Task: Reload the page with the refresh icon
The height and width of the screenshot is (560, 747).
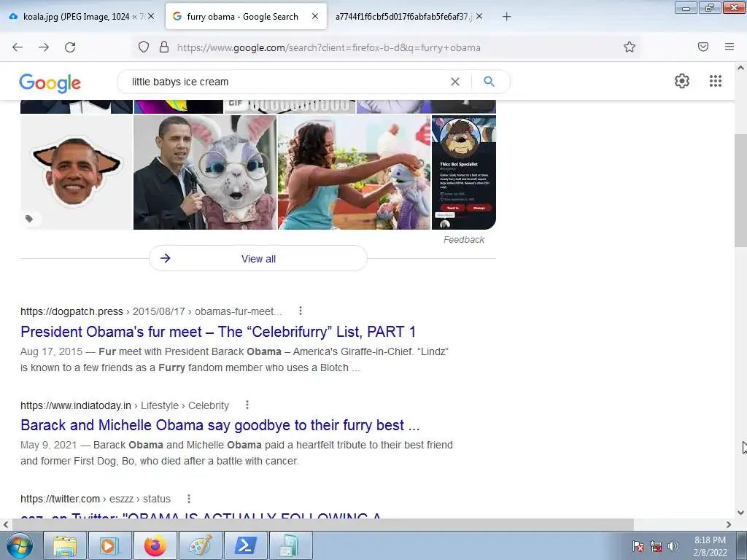Action: 70,47
